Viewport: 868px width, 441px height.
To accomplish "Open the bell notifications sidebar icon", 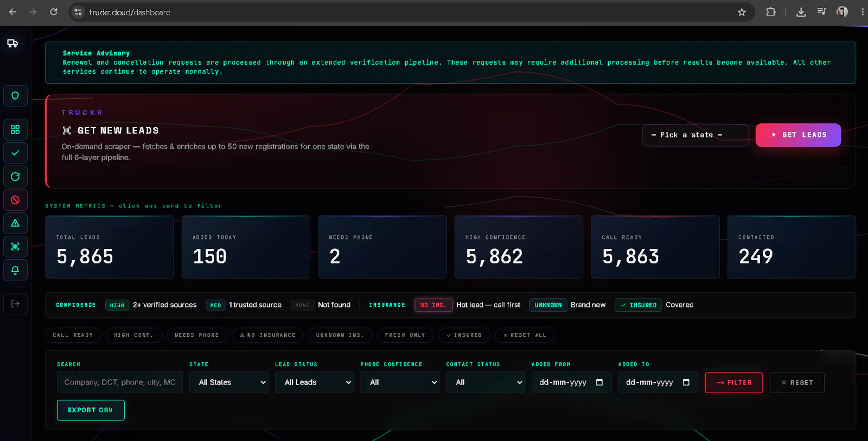I will coord(15,270).
